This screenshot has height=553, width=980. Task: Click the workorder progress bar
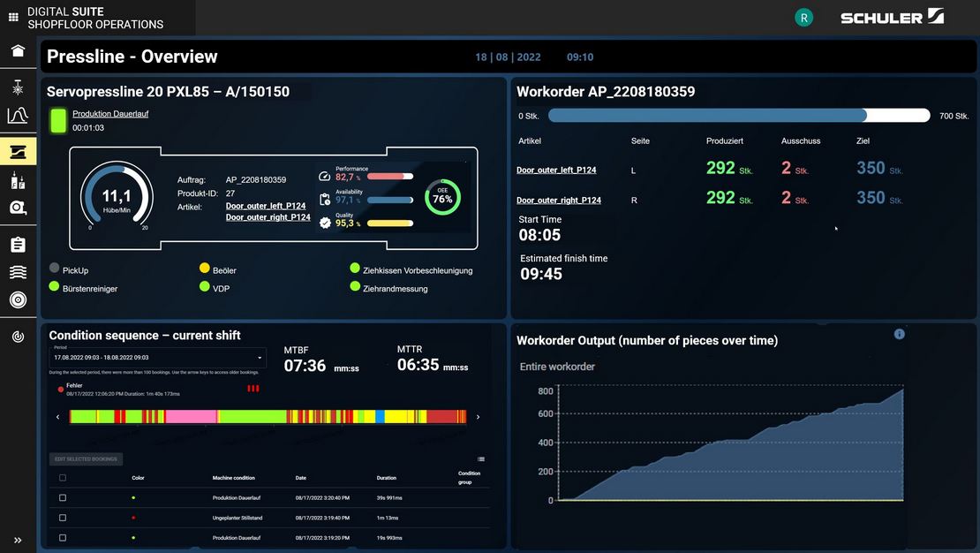(739, 116)
